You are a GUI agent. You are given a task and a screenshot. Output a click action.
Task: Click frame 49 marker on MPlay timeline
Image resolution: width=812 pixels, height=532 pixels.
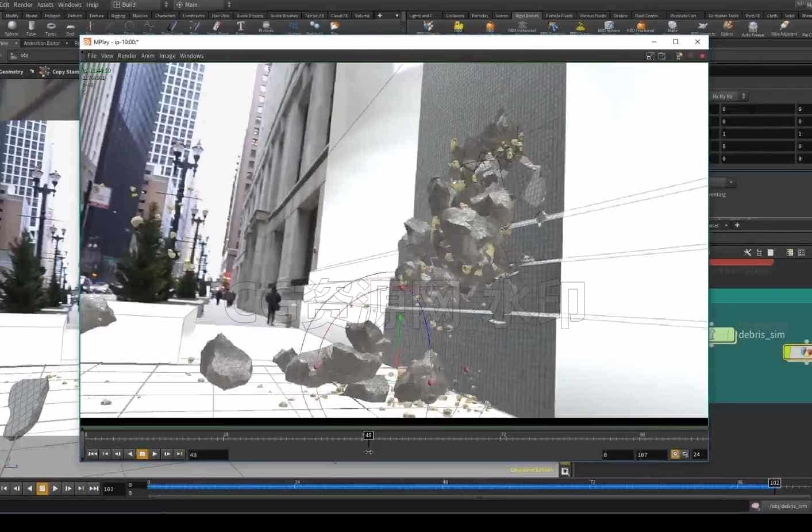(x=368, y=435)
